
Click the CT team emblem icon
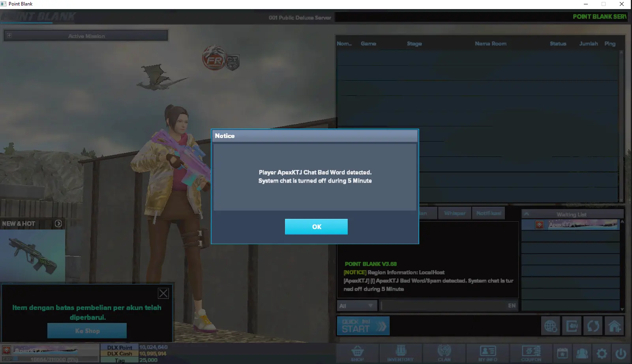233,62
